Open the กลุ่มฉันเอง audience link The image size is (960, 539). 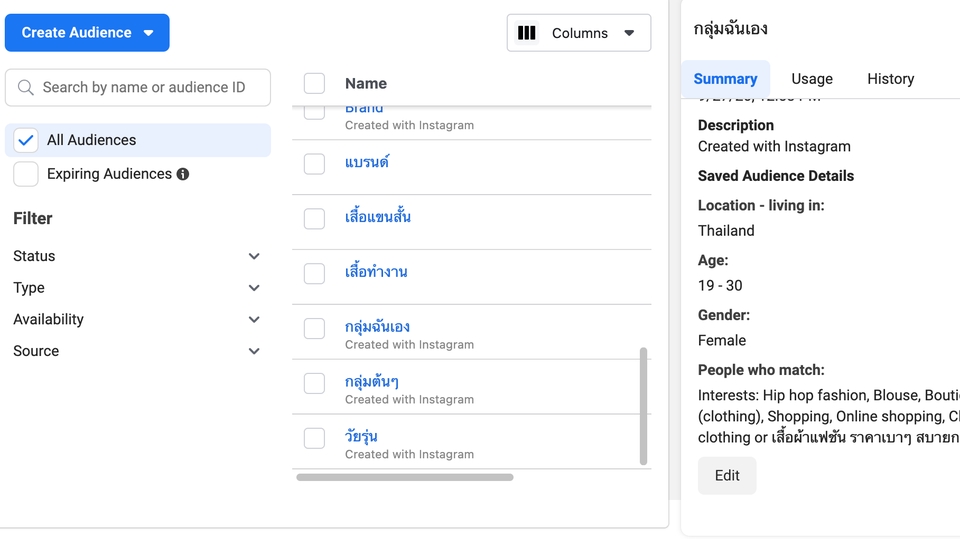pos(377,326)
